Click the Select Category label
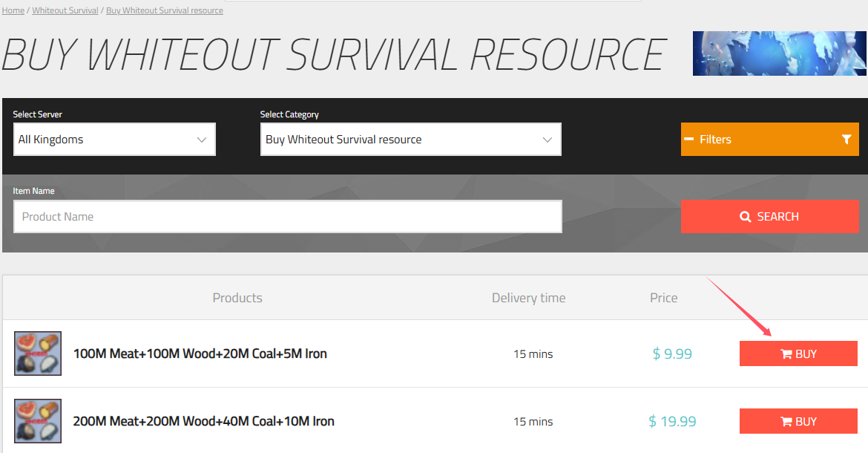 tap(289, 114)
